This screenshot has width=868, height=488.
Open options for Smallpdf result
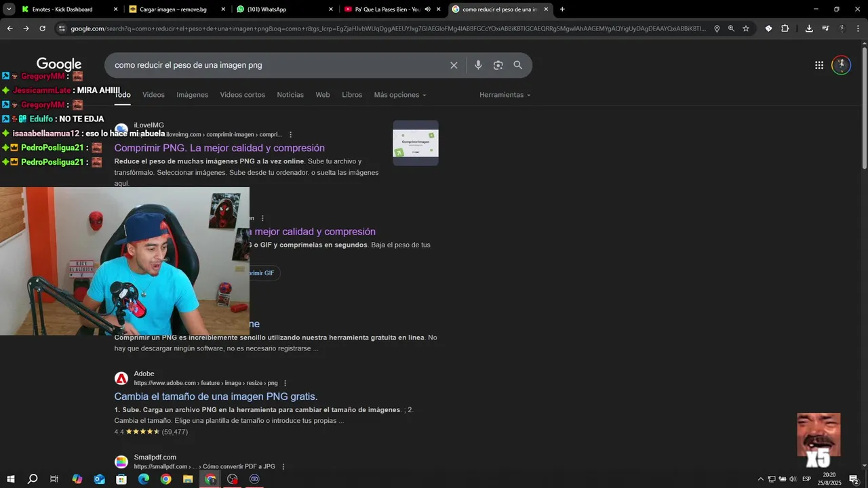[283, 467]
